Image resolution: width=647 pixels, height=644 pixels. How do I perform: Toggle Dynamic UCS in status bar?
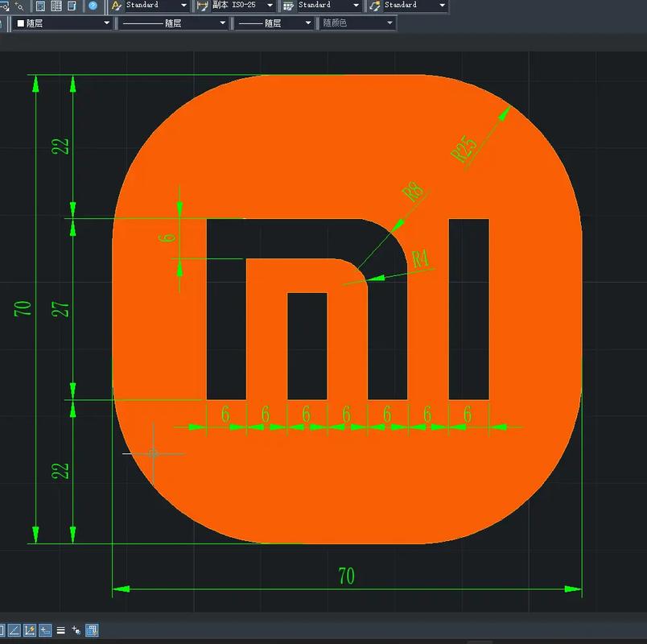(x=30, y=630)
